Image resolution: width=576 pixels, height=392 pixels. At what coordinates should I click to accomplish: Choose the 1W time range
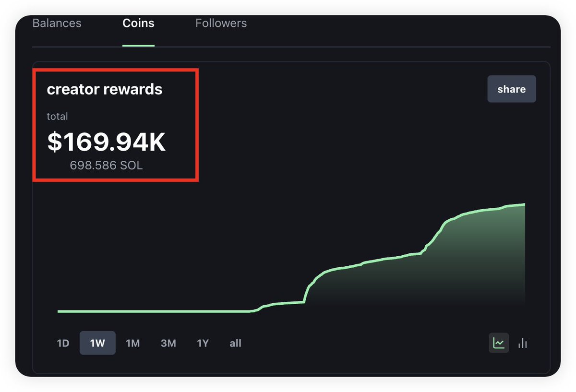click(x=97, y=343)
